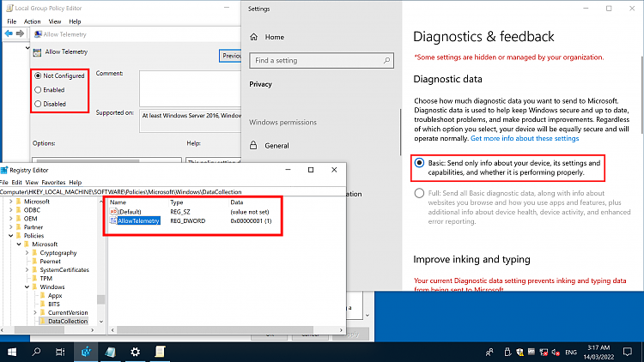This screenshot has height=362, width=644.
Task: Collapse Microsoft key under Policies
Action: pyautogui.click(x=19, y=244)
